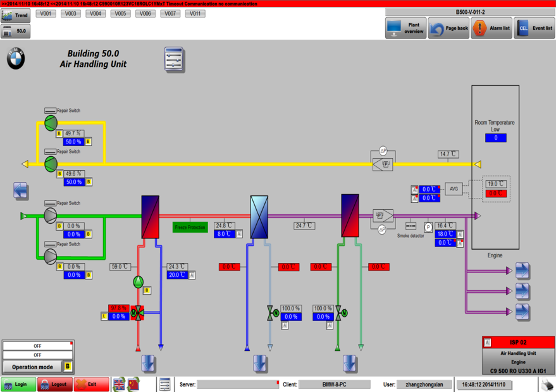Open the middle blue right arrow link
Screen dimensions: 556x392
[522, 291]
